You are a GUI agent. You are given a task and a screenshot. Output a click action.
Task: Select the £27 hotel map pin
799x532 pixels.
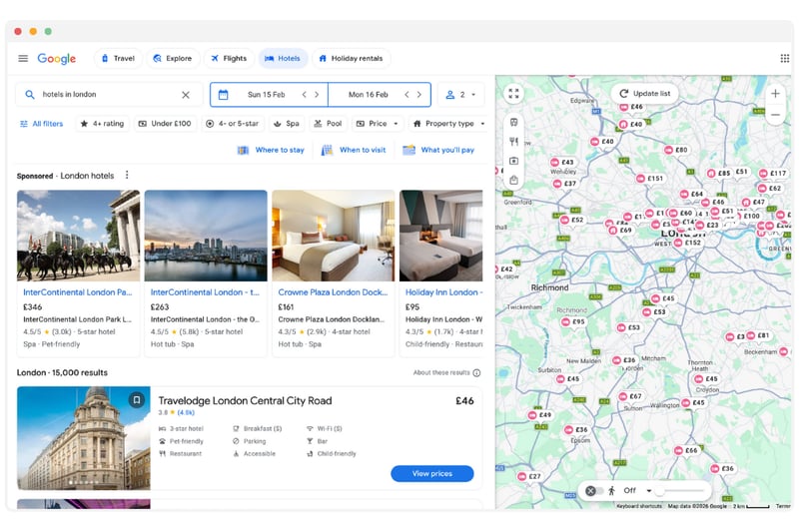pyautogui.click(x=529, y=477)
